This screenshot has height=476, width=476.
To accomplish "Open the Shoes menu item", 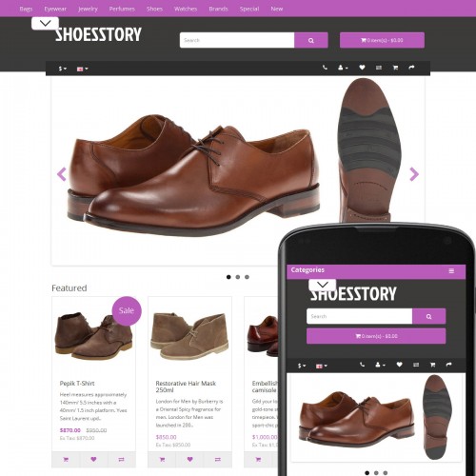I will click(x=154, y=9).
